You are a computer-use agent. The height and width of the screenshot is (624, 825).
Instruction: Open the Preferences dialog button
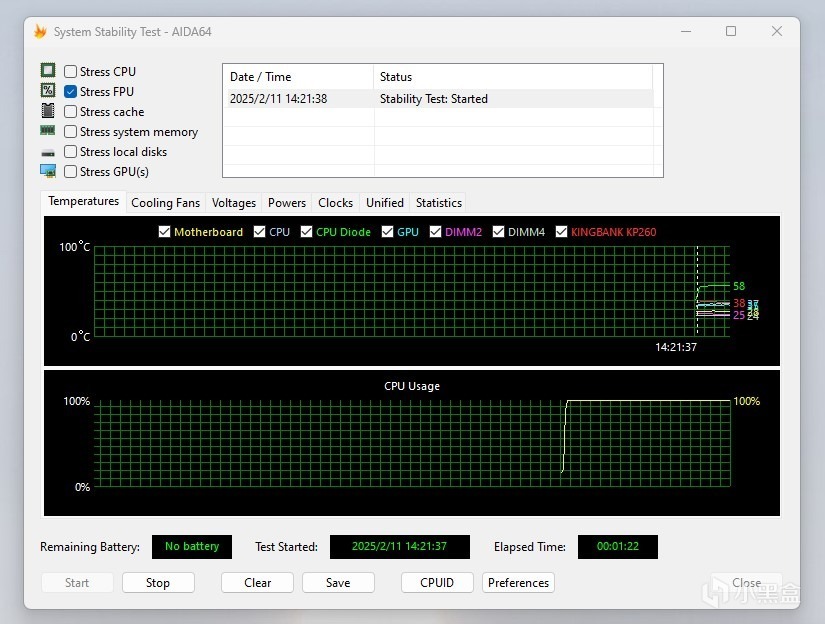point(518,582)
